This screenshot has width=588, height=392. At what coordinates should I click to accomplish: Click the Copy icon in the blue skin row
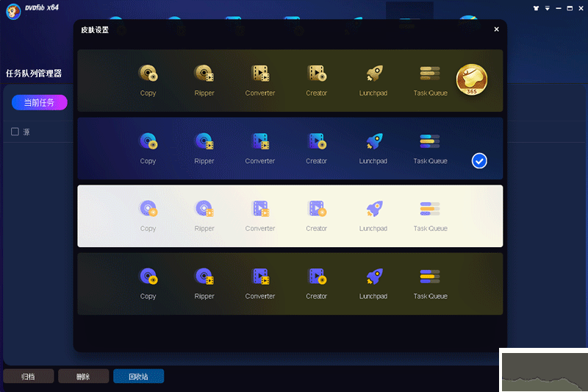[148, 141]
